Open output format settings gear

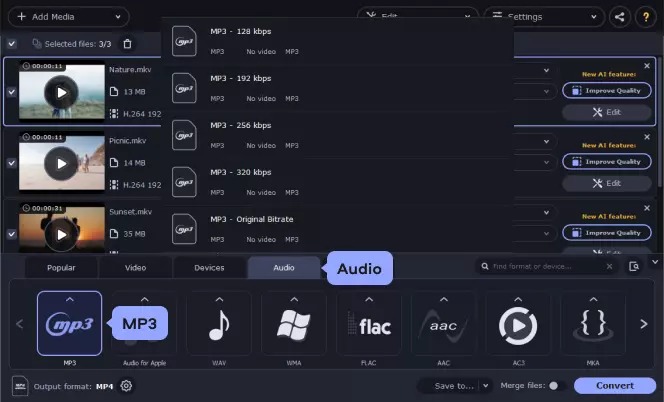pos(126,386)
